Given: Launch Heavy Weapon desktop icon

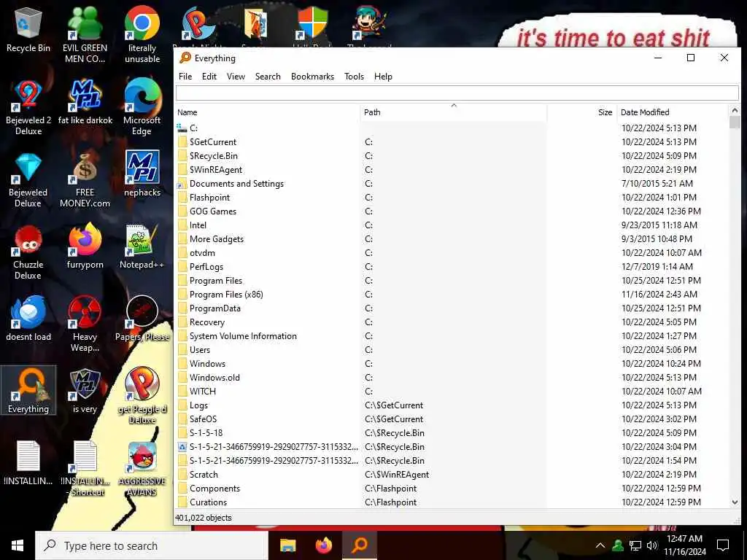Looking at the screenshot, I should [x=85, y=324].
